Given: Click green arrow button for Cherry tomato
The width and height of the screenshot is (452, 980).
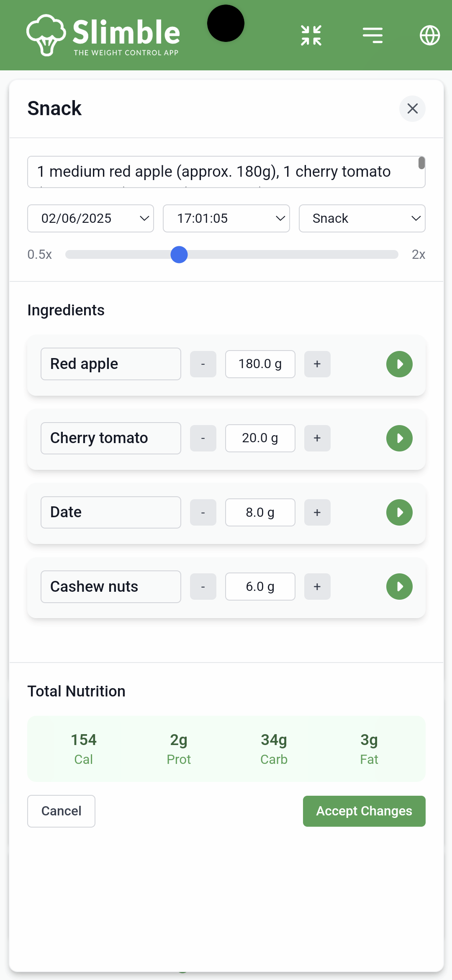Looking at the screenshot, I should point(399,438).
